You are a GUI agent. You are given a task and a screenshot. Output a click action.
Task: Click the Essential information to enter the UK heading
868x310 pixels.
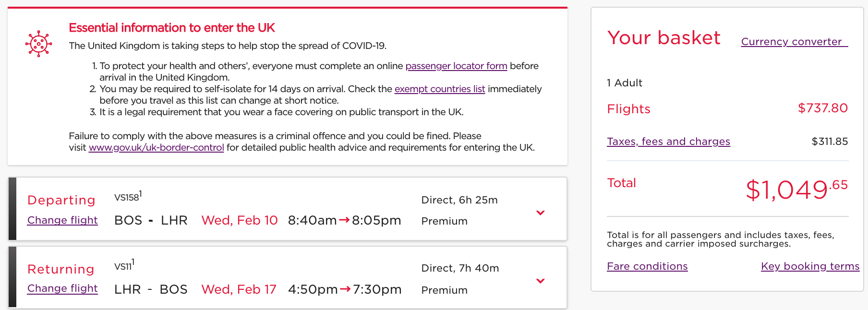pyautogui.click(x=171, y=28)
